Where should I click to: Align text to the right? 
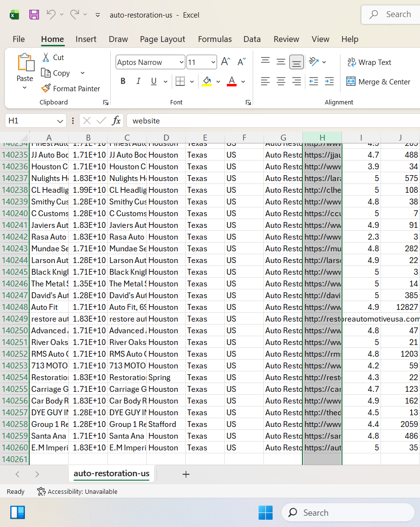click(297, 81)
